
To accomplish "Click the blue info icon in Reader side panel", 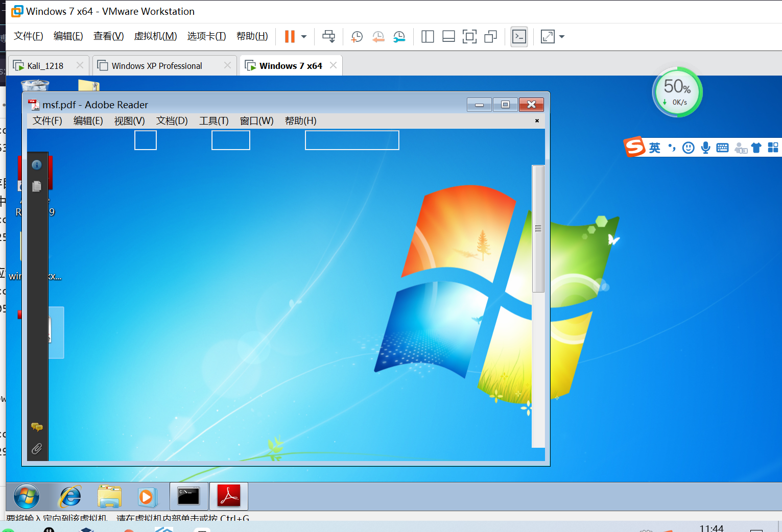I will point(37,165).
